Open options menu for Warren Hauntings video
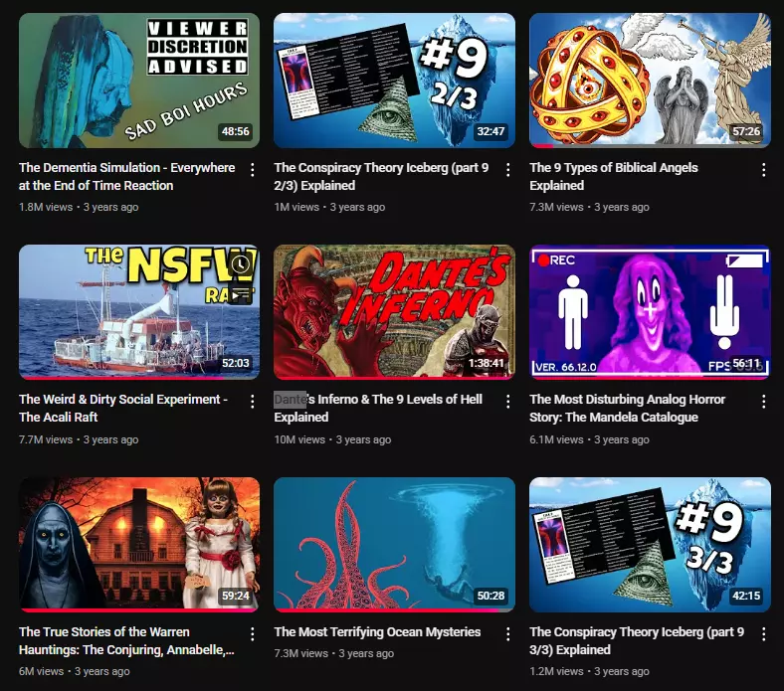784x691 pixels. pyautogui.click(x=253, y=634)
